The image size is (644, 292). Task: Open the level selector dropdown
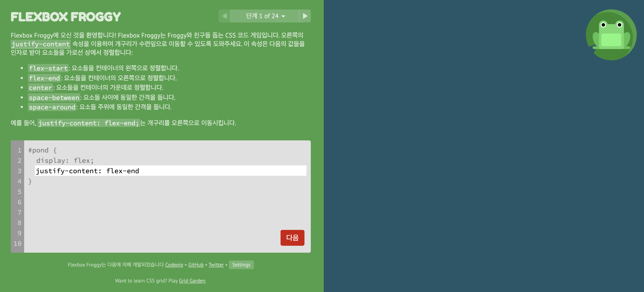(265, 16)
